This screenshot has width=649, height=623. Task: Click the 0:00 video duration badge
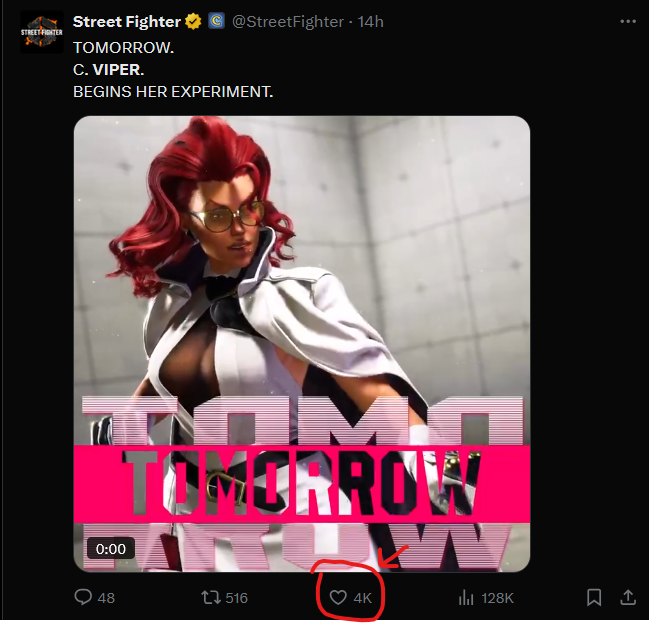(x=111, y=548)
